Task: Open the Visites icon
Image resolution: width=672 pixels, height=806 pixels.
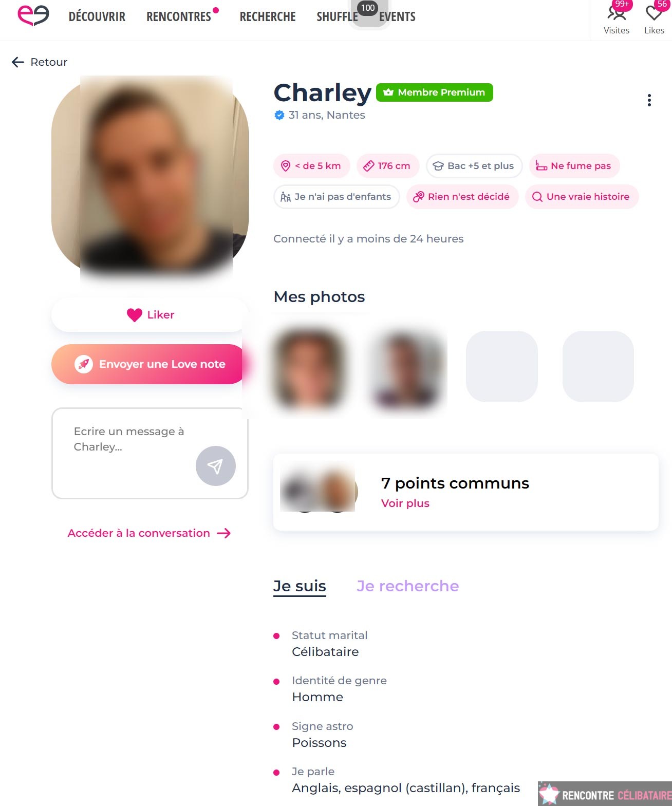Action: tap(617, 13)
